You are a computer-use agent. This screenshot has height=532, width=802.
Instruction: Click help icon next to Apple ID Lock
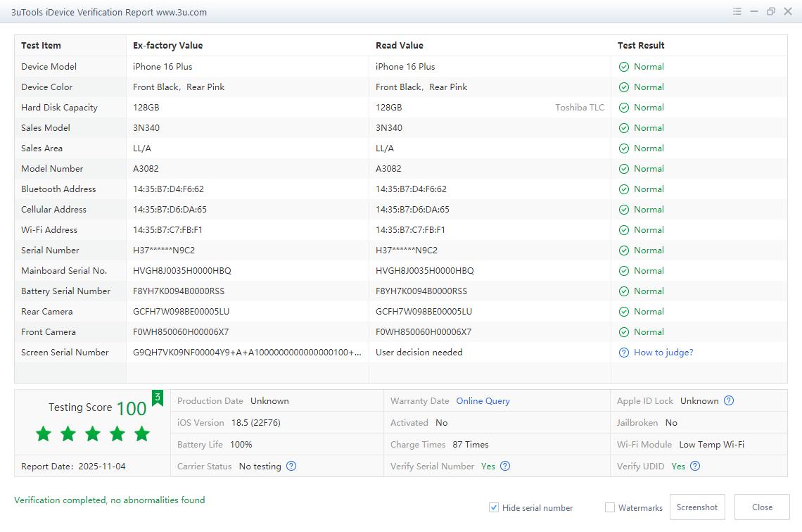[x=729, y=400]
